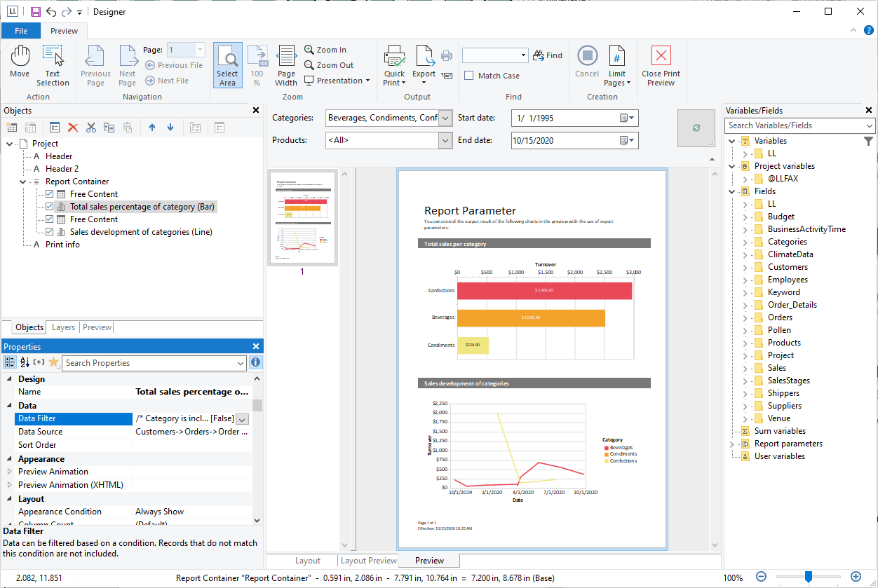This screenshot has width=878, height=588.
Task: Open the Presentation options menu
Action: [338, 81]
